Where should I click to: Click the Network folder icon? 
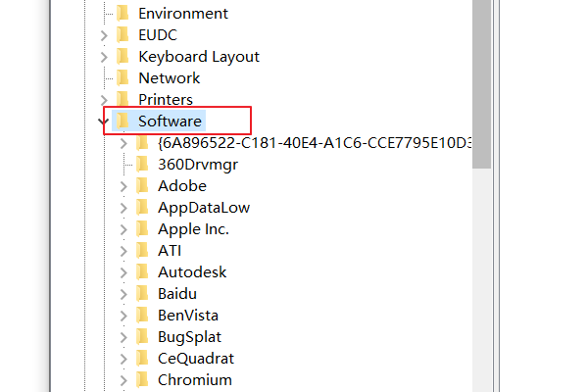pyautogui.click(x=122, y=78)
